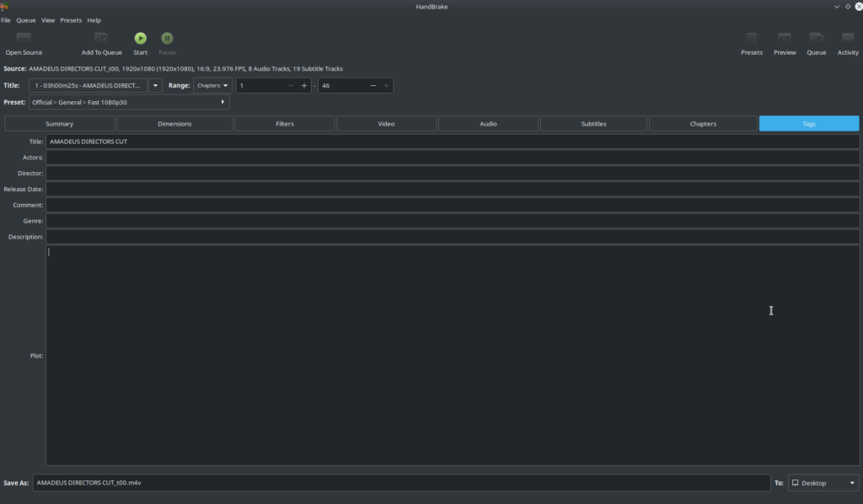Click the window menu chevron in title bar

pyautogui.click(x=837, y=7)
